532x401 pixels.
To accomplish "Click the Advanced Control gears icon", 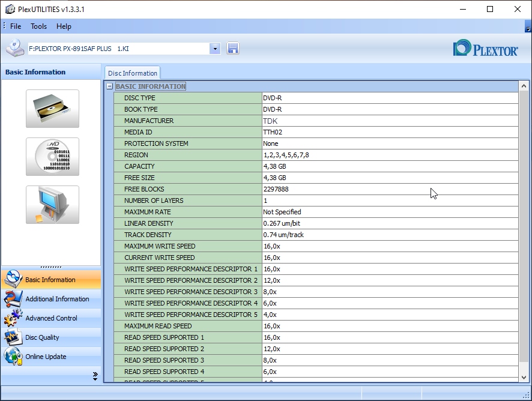I will (13, 318).
